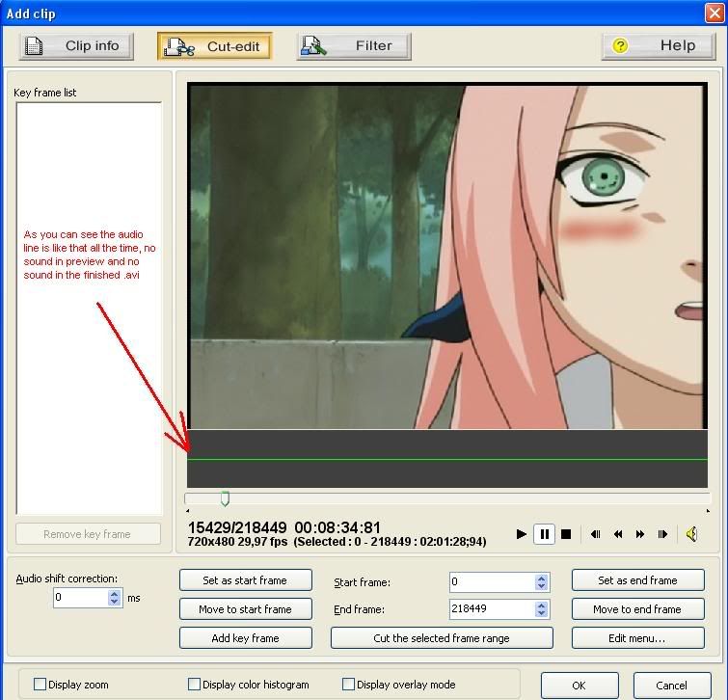
Task: Click the frame counter 15429/218449
Action: coord(237,527)
